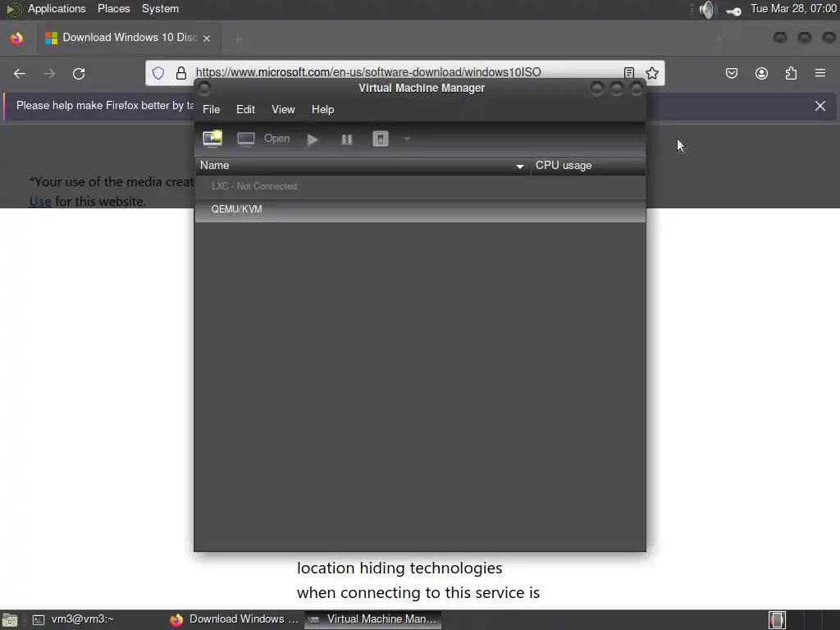
Task: Start the virtual machine with play icon
Action: (x=313, y=139)
